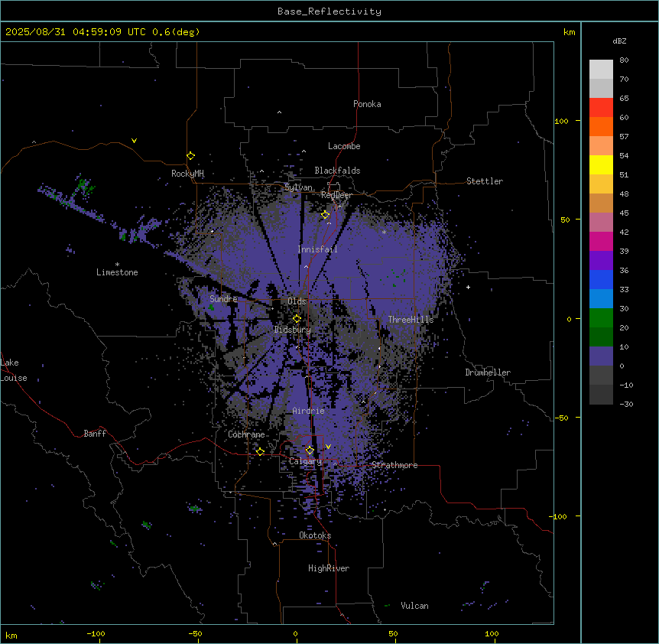Click the yellow diamond marker below Cochrane
The width and height of the screenshot is (659, 644).
pos(260,452)
